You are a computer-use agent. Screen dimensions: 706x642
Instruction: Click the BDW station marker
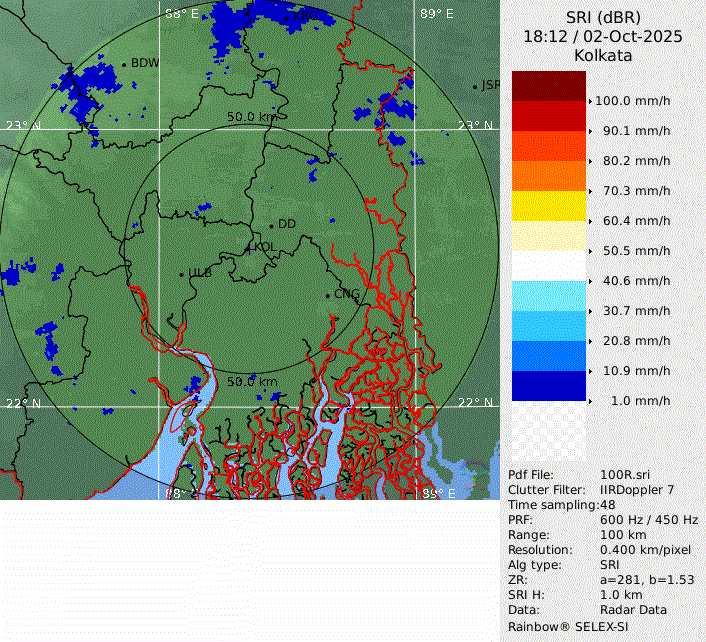coord(124,64)
